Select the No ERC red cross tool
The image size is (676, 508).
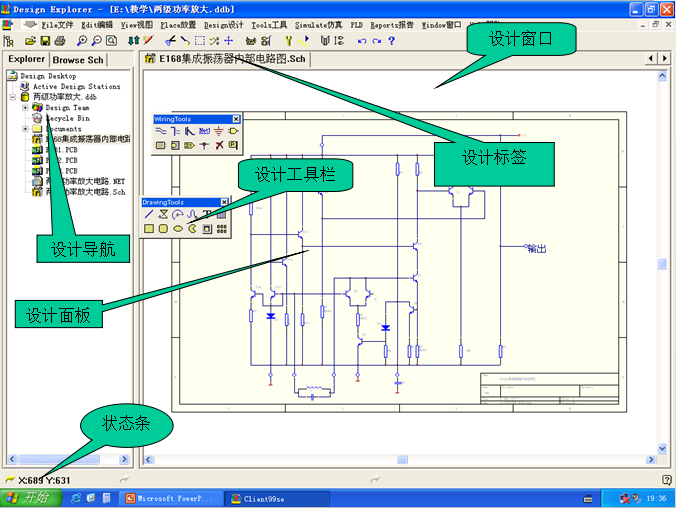coord(219,145)
